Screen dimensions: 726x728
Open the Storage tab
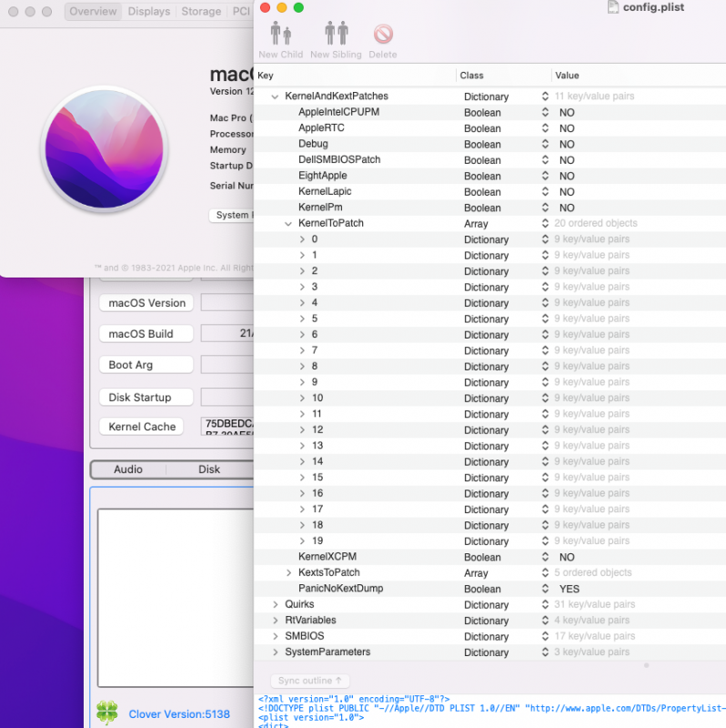[x=201, y=12]
